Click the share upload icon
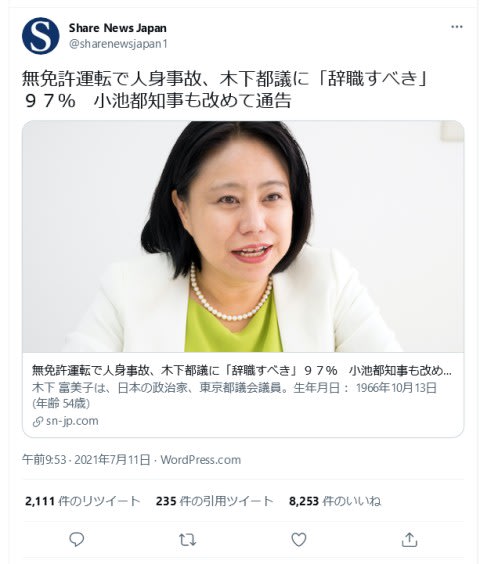The image size is (480, 564). coord(409,540)
